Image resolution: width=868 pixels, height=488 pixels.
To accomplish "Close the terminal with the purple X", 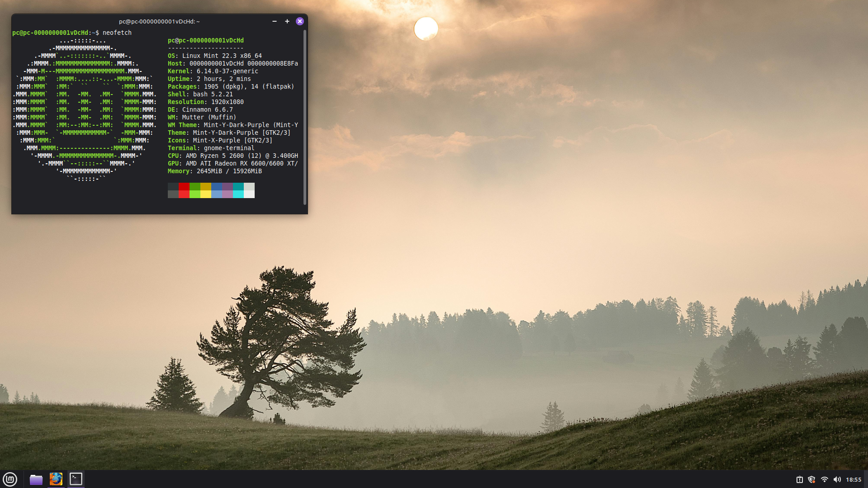I will 299,21.
